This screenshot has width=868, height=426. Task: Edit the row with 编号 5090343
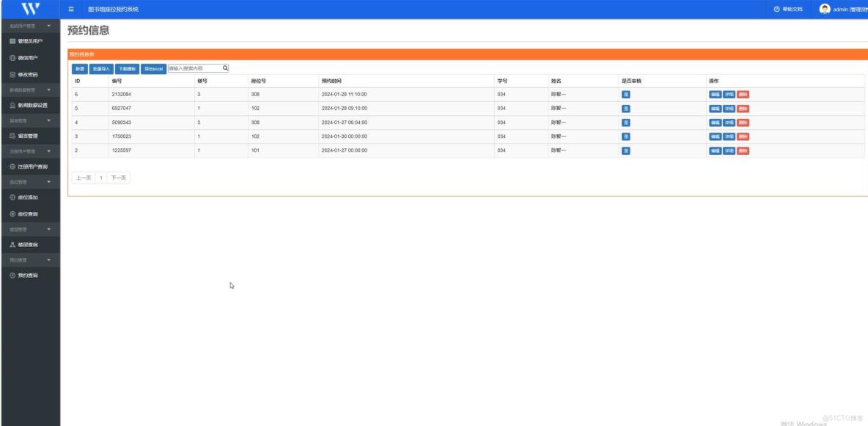point(716,122)
